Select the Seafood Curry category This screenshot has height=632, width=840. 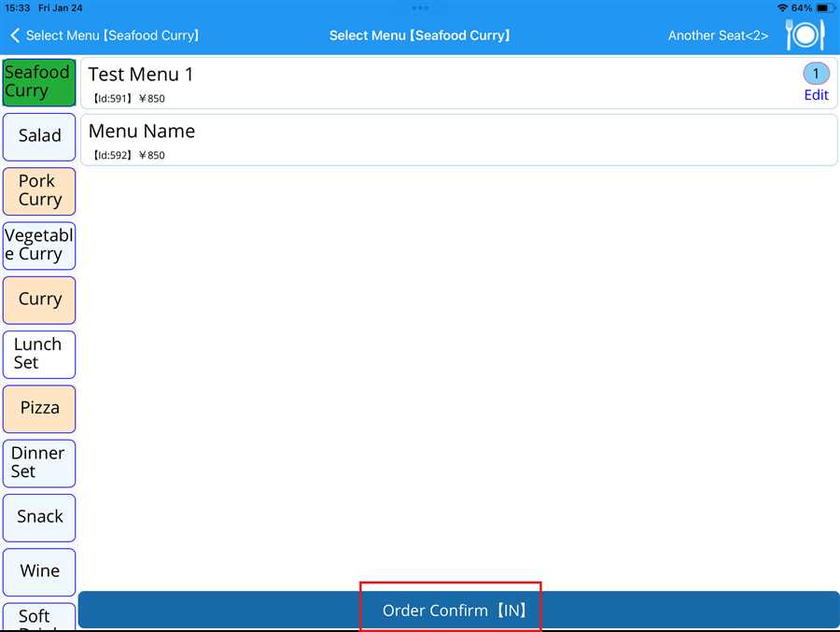point(39,82)
